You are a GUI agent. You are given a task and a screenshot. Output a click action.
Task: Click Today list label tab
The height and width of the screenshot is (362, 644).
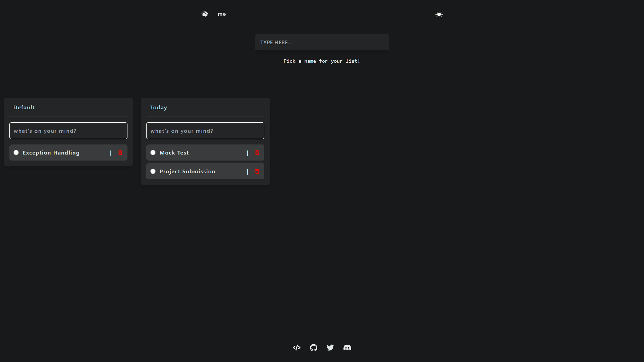[158, 107]
